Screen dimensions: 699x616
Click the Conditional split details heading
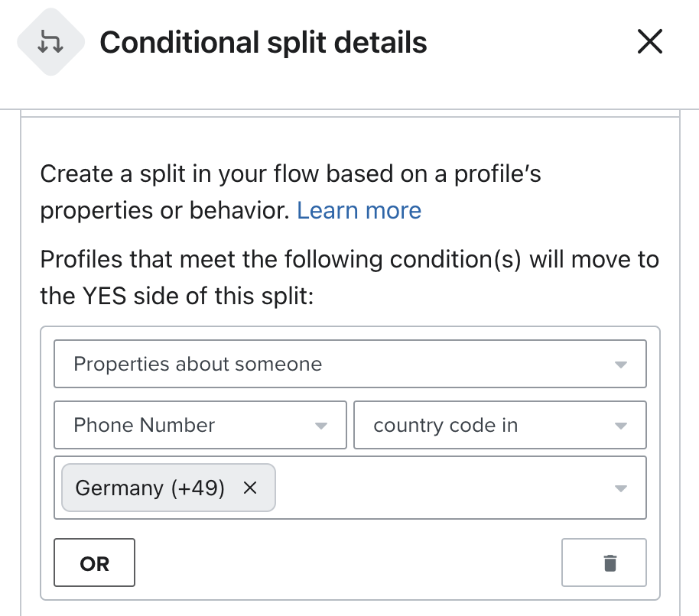click(x=262, y=42)
